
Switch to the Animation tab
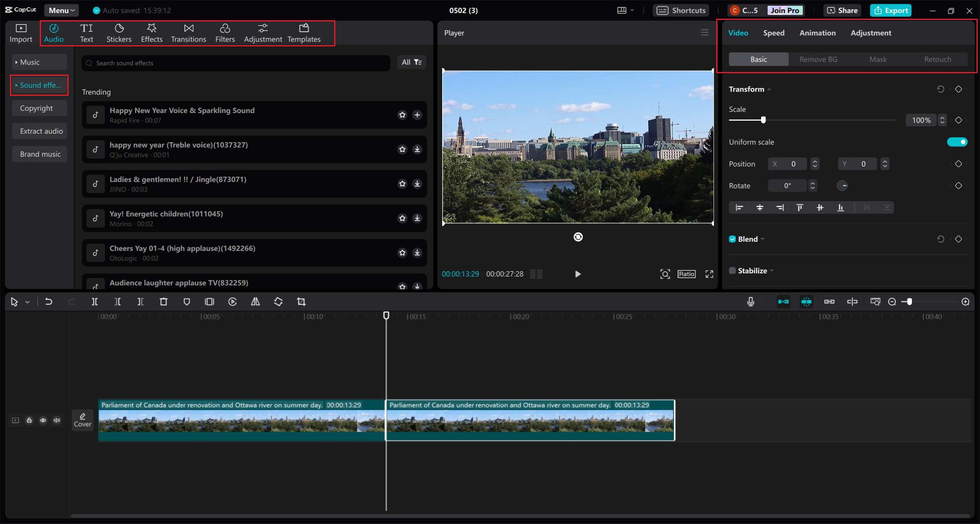817,33
